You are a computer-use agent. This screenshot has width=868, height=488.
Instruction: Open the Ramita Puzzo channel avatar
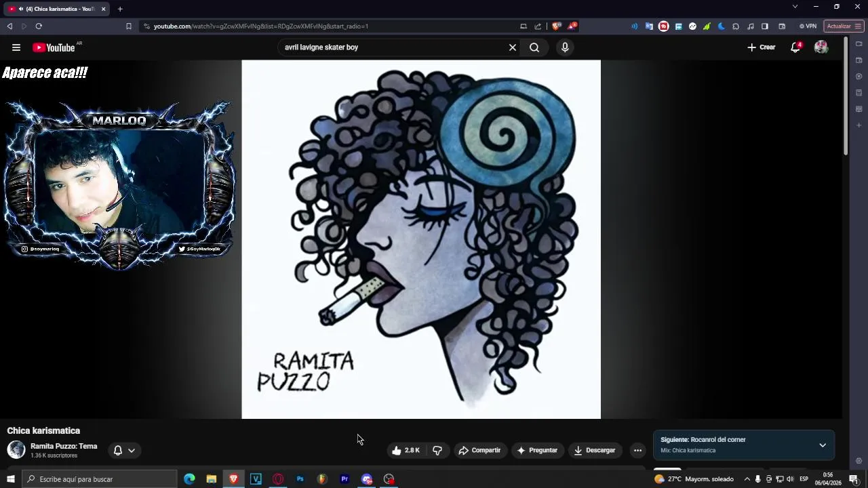(x=16, y=449)
